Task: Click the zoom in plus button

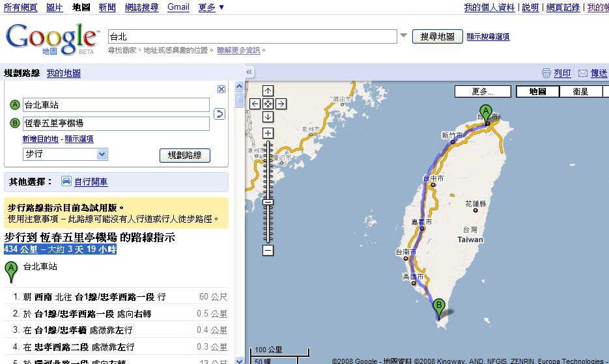Action: click(268, 133)
